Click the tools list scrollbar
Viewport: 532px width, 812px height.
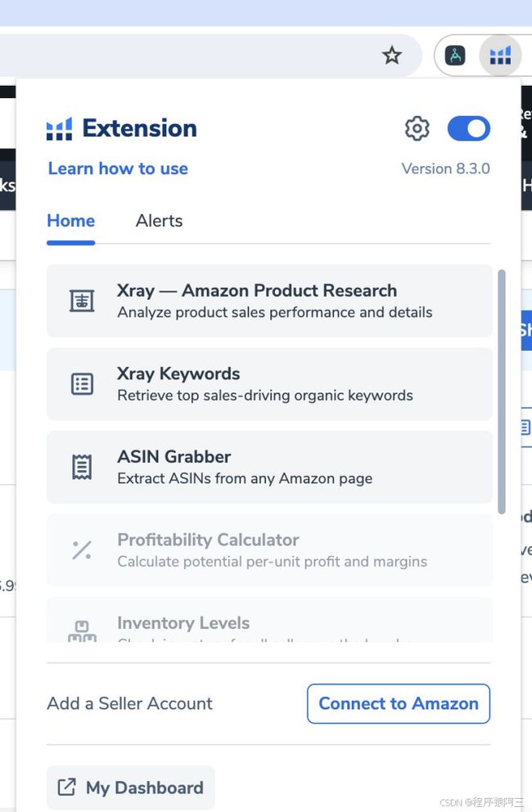[x=502, y=392]
